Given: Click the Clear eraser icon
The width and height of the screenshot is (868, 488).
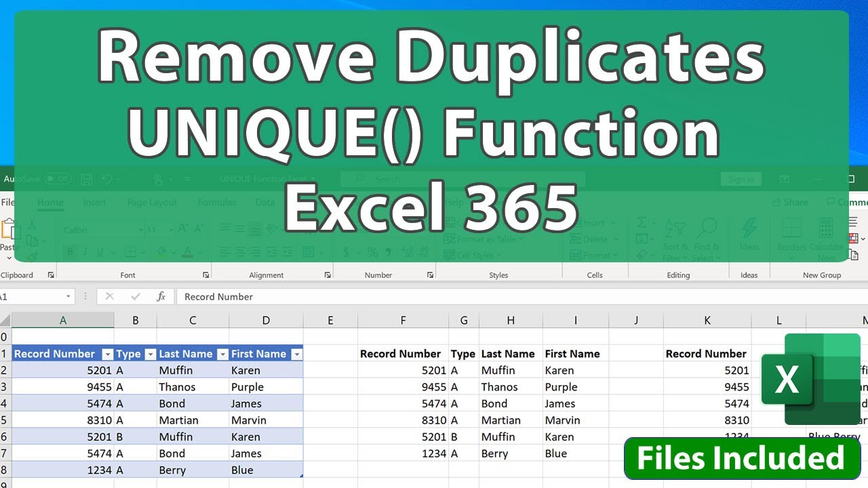Looking at the screenshot, I should click(x=642, y=256).
